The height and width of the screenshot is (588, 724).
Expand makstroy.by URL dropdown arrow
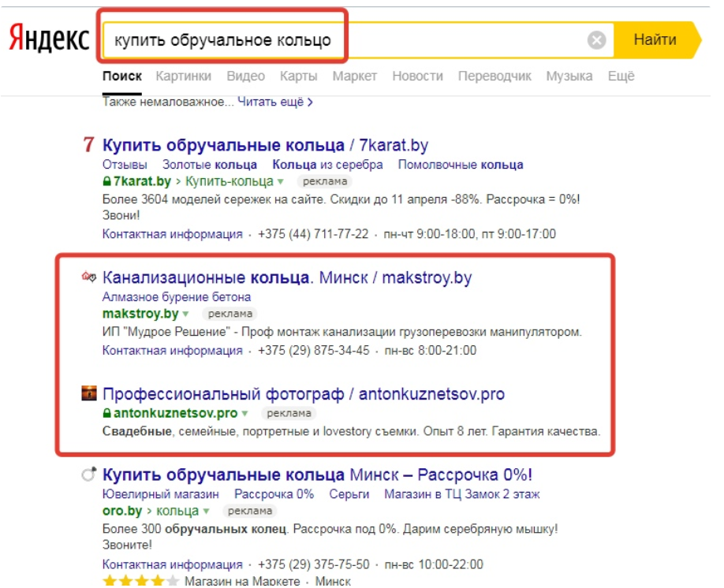[x=185, y=314]
